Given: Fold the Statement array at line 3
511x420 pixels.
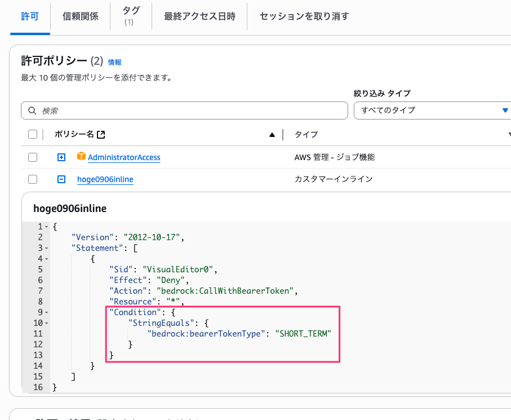Looking at the screenshot, I should (47, 248).
